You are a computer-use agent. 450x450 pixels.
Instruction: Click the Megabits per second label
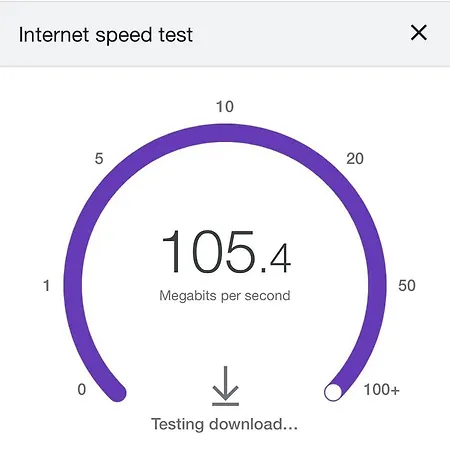coord(225,296)
